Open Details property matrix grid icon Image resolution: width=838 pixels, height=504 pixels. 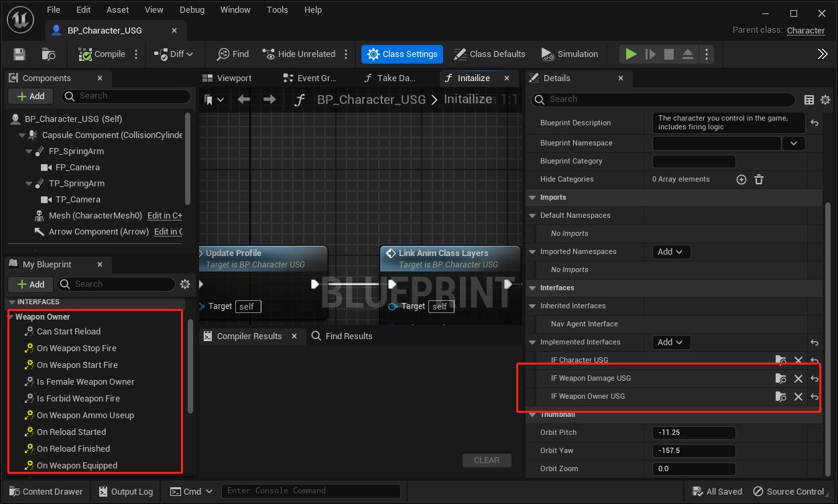point(809,100)
